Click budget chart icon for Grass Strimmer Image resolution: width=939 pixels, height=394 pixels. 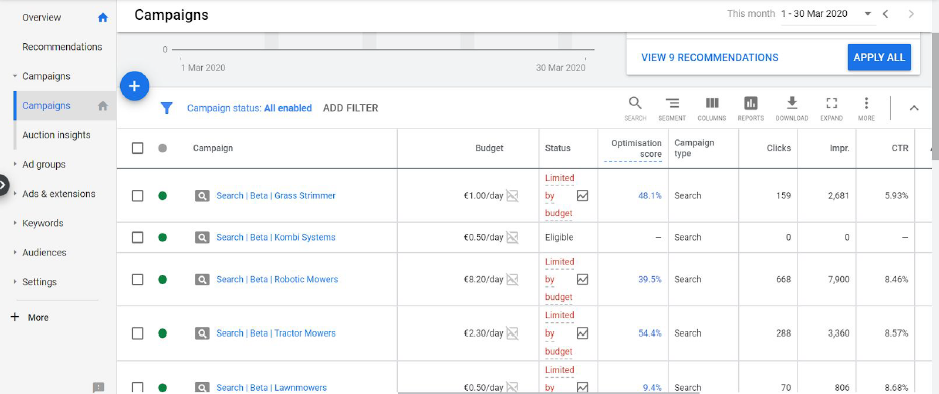coord(512,196)
